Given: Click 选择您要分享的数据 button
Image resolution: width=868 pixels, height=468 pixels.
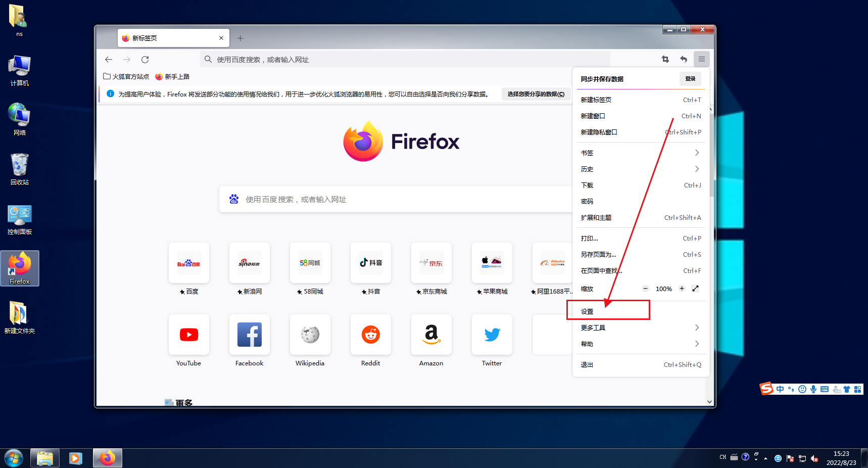Looking at the screenshot, I should [x=536, y=94].
